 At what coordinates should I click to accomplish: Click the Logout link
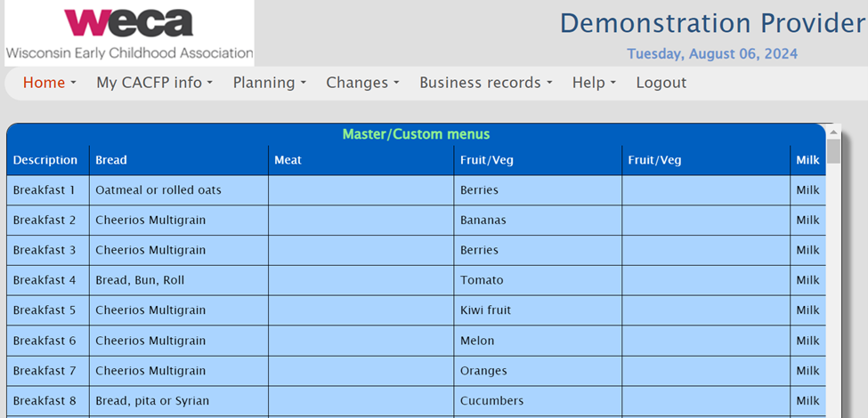(661, 83)
